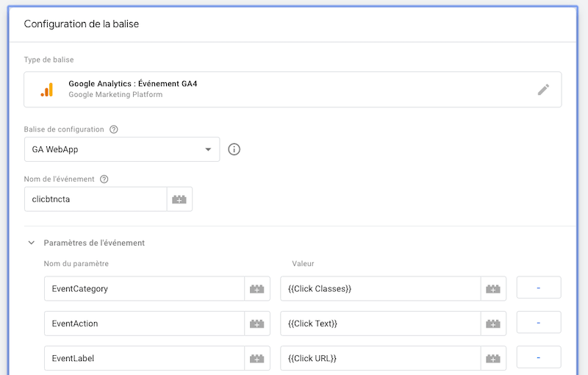Click the Google Analytics bar chart logo
Screen dimensions: 588x375
(47, 90)
